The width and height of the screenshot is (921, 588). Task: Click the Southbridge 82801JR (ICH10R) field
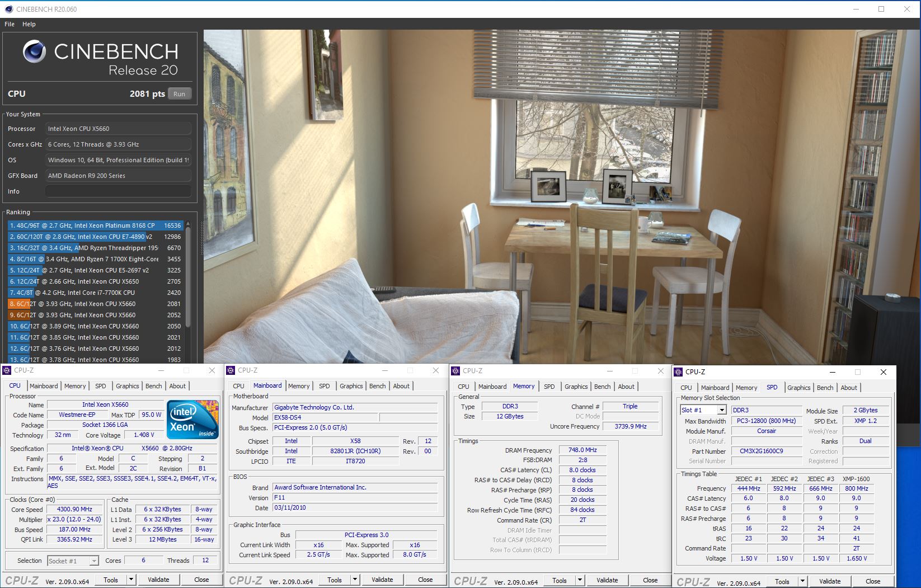click(355, 451)
